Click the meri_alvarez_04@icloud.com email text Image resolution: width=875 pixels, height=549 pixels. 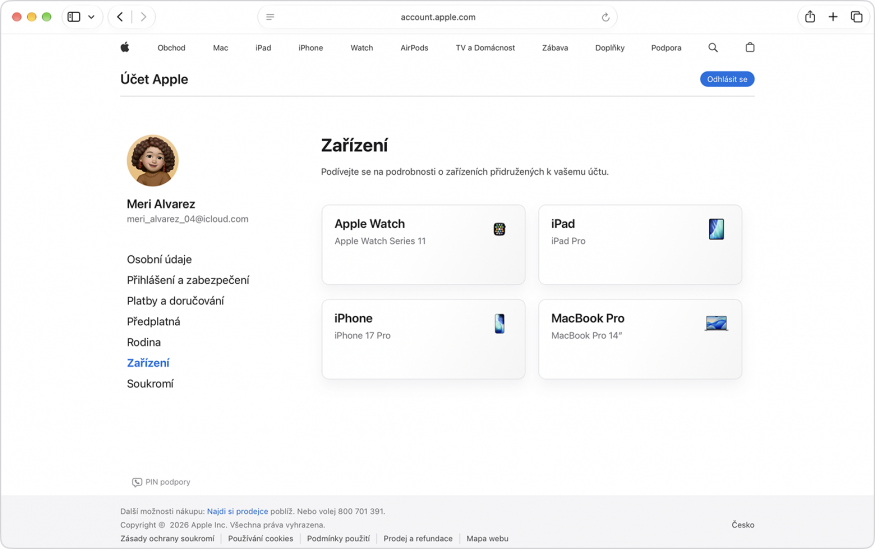(188, 219)
